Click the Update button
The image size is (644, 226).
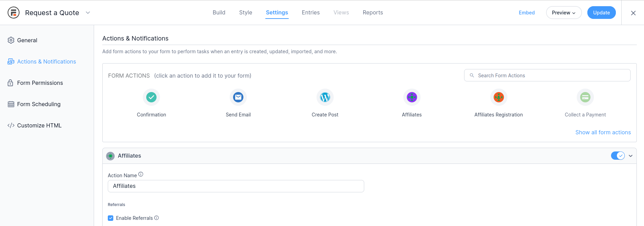pos(601,13)
